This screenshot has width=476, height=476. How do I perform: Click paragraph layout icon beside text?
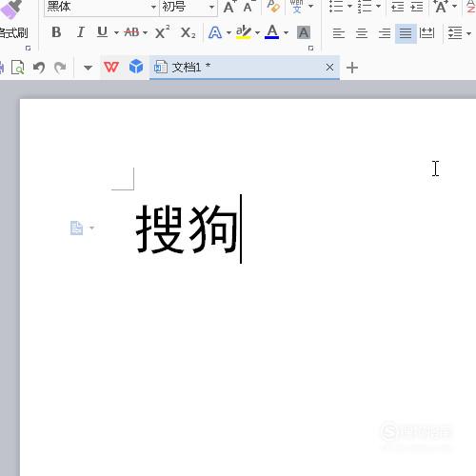point(76,228)
